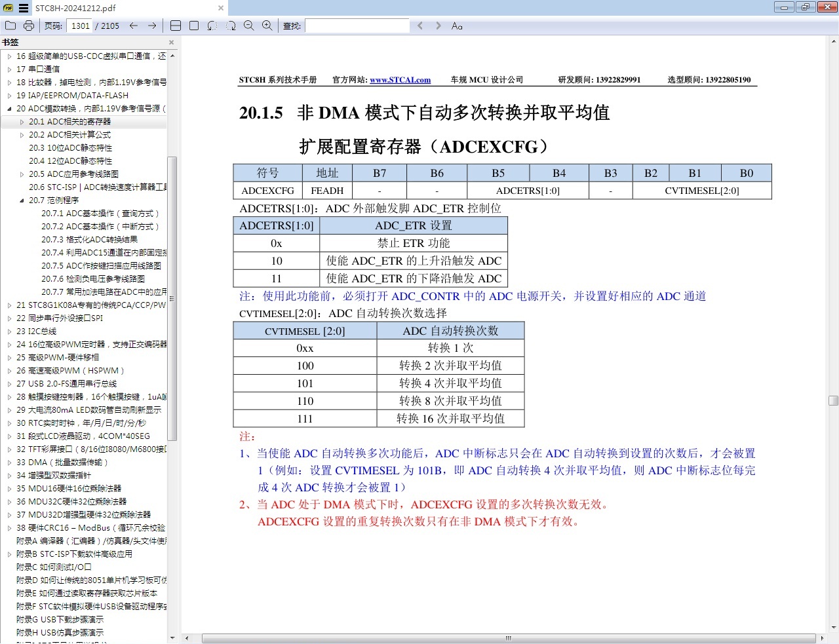Viewport: 839px width, 644px height.
Task: Click the open file folder icon
Action: tap(10, 26)
